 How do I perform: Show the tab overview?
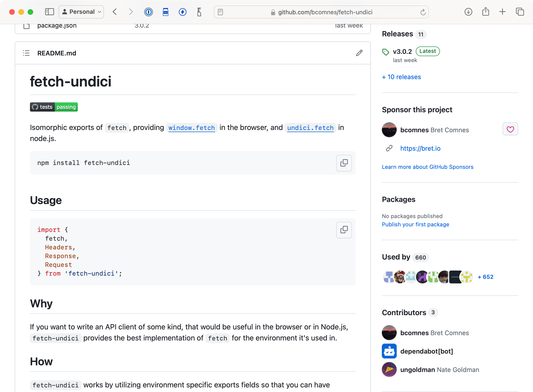[520, 12]
